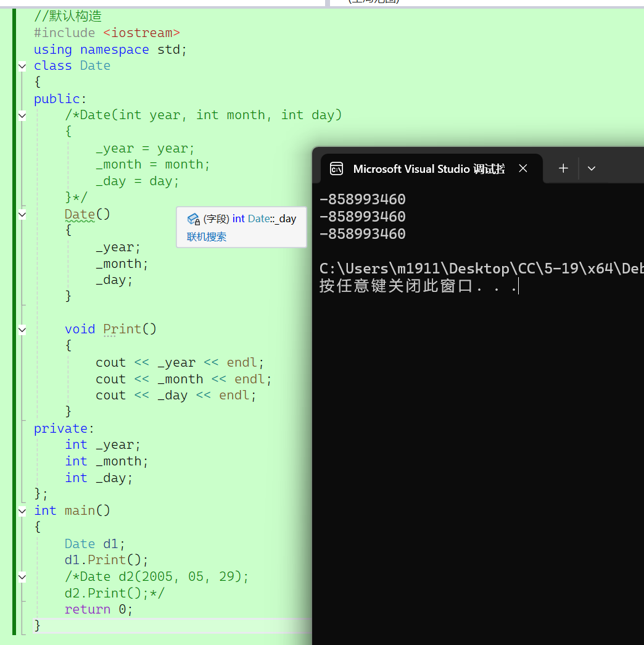Click the commented 'd2.Print();*/' line
The width and height of the screenshot is (644, 645).
pos(114,593)
